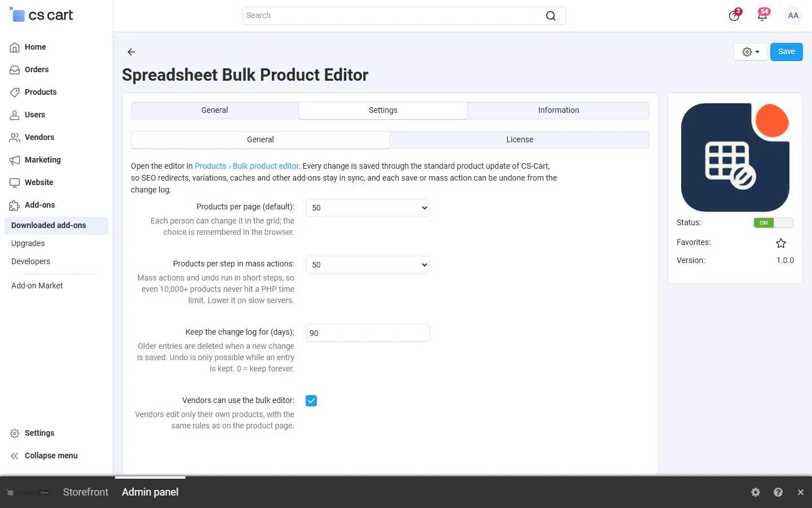This screenshot has width=812, height=508.
Task: Go to Products in sidebar menu
Action: click(41, 92)
